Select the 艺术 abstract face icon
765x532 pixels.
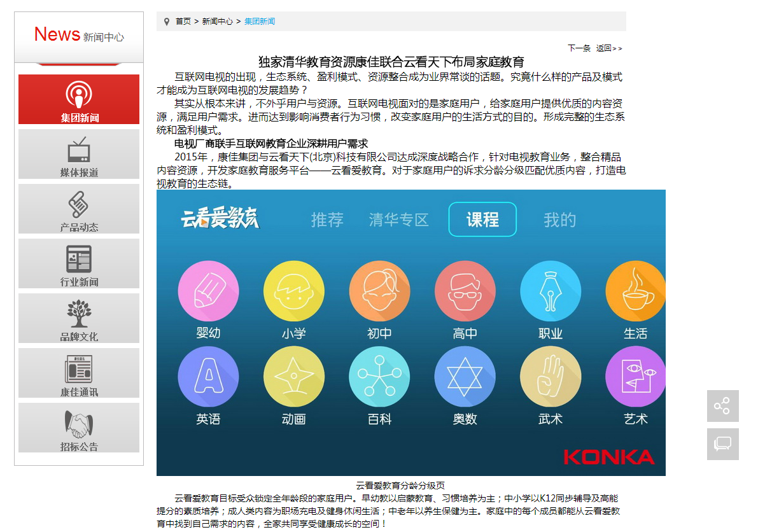pos(635,377)
